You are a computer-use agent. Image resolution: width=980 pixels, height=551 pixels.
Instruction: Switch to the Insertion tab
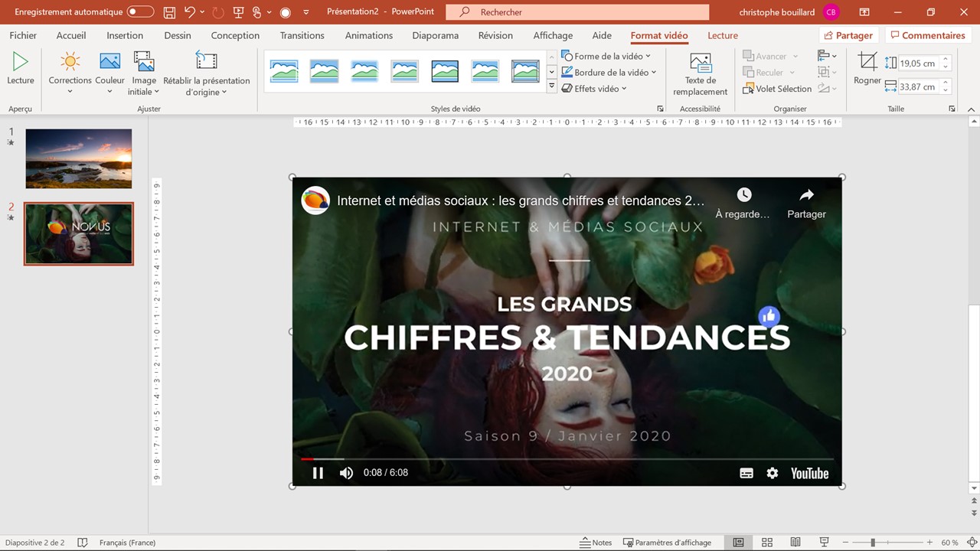pyautogui.click(x=125, y=35)
